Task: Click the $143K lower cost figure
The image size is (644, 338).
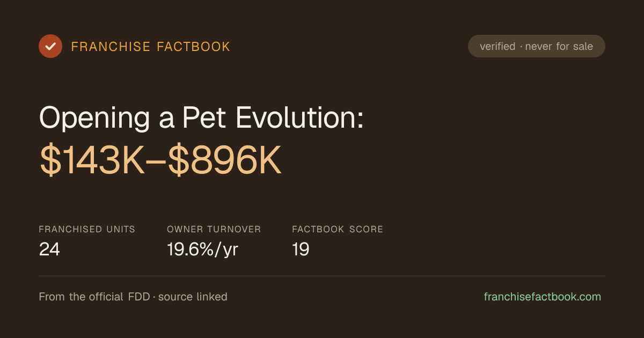Action: 92,161
